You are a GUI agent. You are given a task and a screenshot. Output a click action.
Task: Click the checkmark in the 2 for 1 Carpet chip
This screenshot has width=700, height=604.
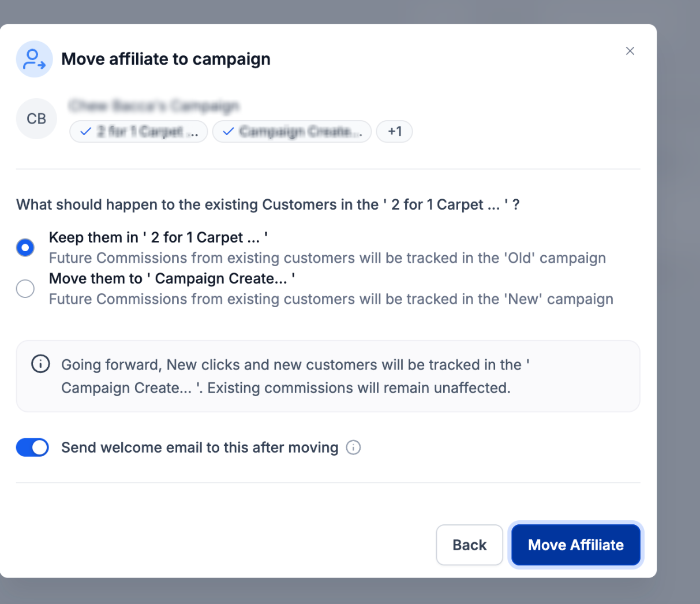point(85,132)
